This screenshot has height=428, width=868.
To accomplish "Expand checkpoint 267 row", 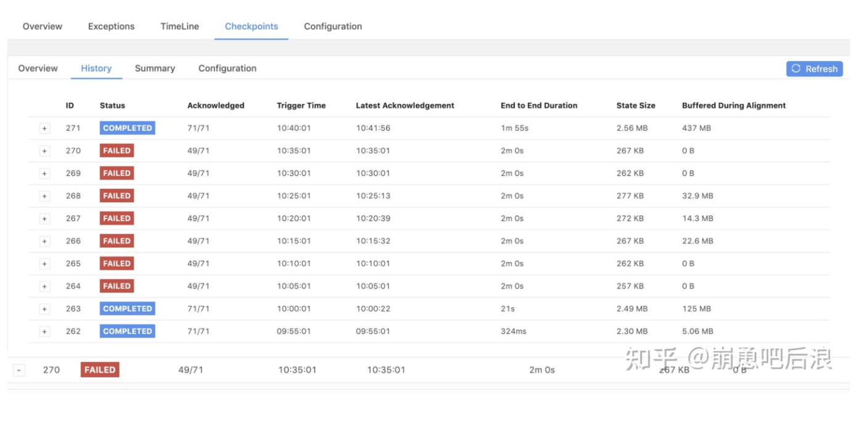I will (44, 218).
